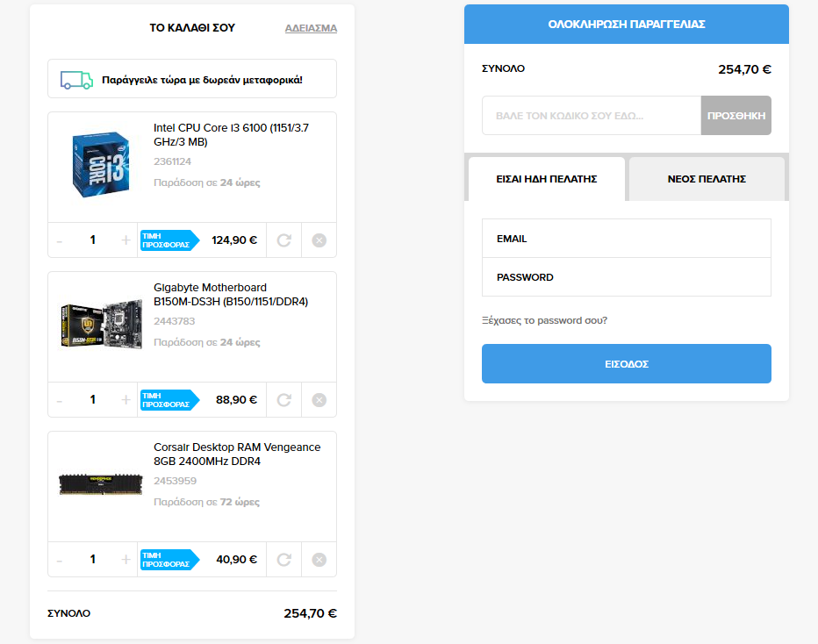This screenshot has width=818, height=644.
Task: Click the ΠΡΟΣΘΗΚΗ coupon button
Action: [736, 115]
